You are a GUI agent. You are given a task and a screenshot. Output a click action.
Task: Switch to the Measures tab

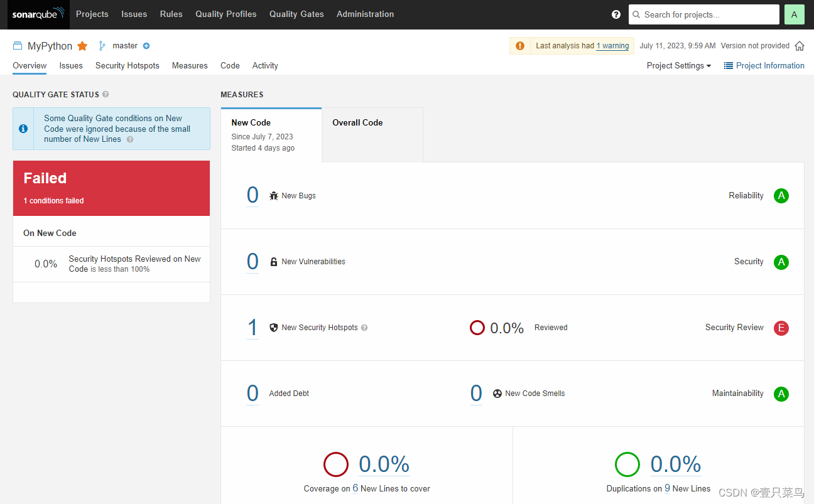click(190, 65)
